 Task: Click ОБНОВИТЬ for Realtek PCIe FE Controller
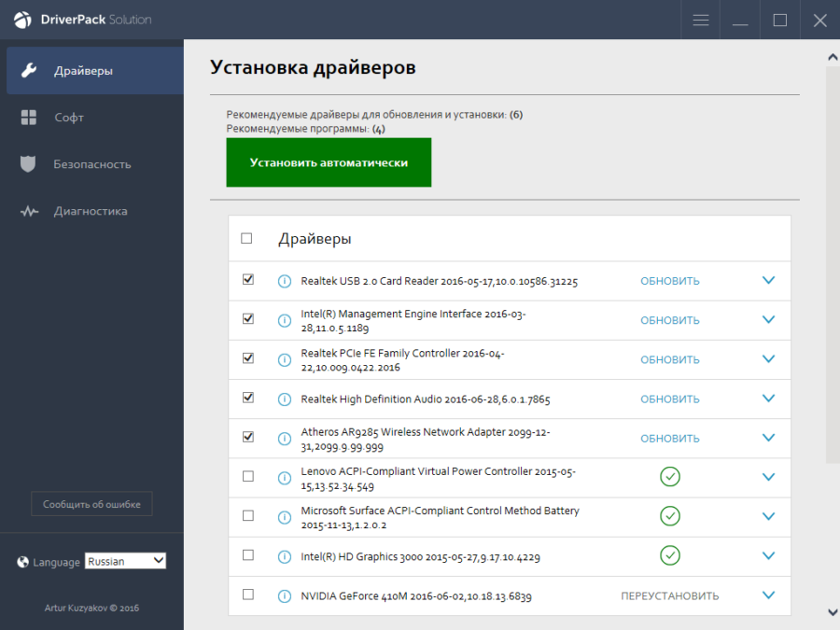click(669, 359)
